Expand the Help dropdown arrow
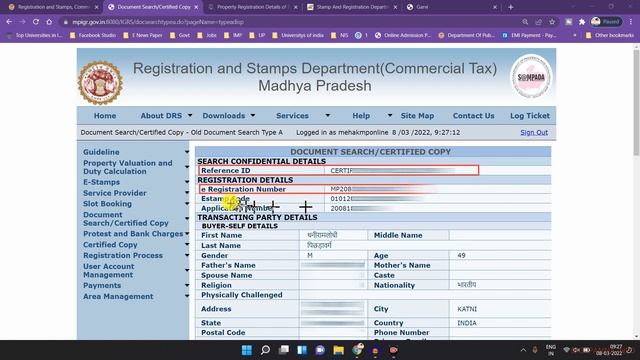The height and width of the screenshot is (360, 640). pyautogui.click(x=390, y=116)
